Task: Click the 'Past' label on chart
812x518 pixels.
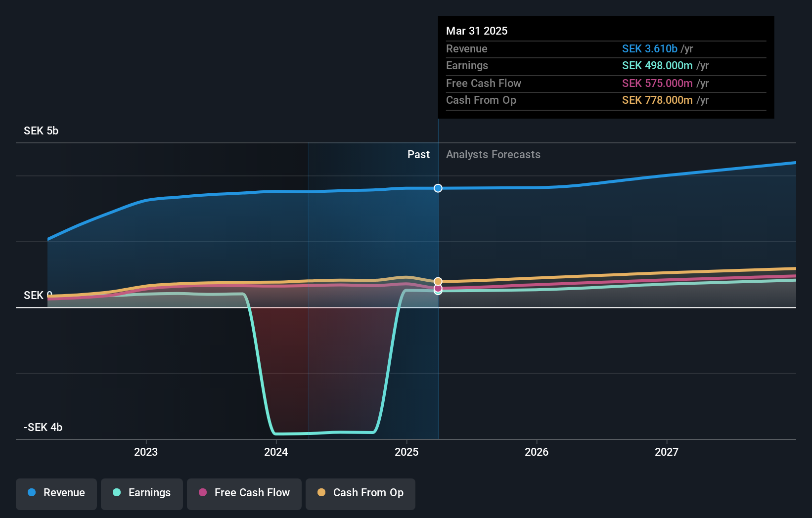Action: pos(418,154)
